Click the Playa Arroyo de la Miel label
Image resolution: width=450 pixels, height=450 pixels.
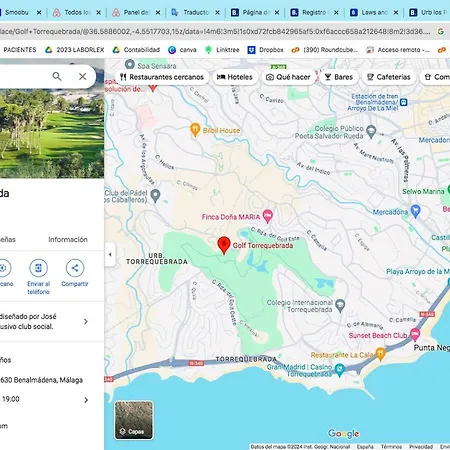point(418,271)
